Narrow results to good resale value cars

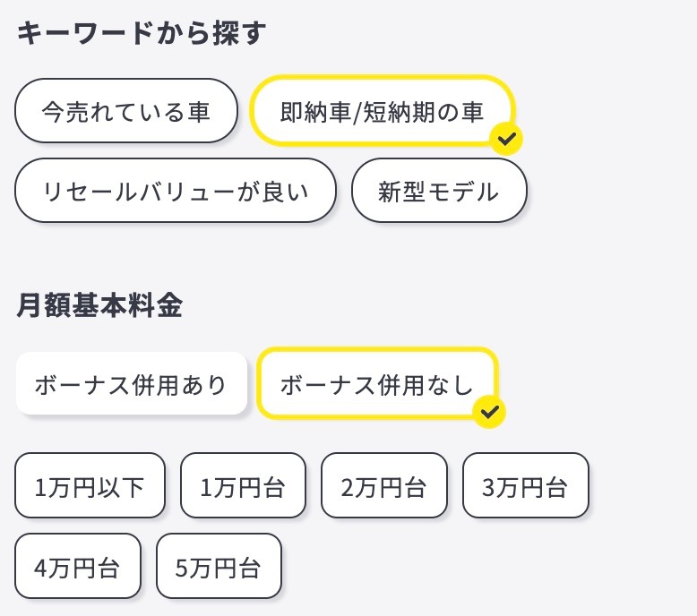176,191
